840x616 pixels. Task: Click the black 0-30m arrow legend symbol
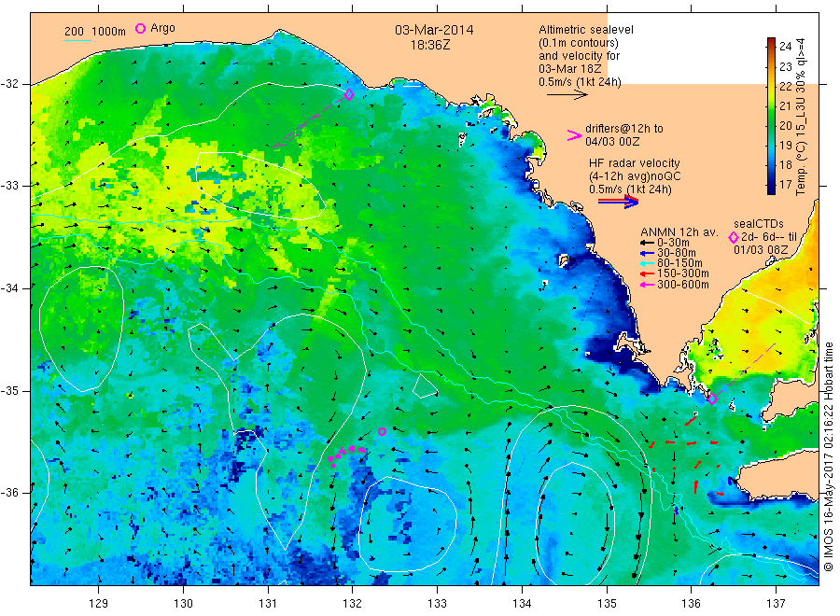click(x=647, y=244)
